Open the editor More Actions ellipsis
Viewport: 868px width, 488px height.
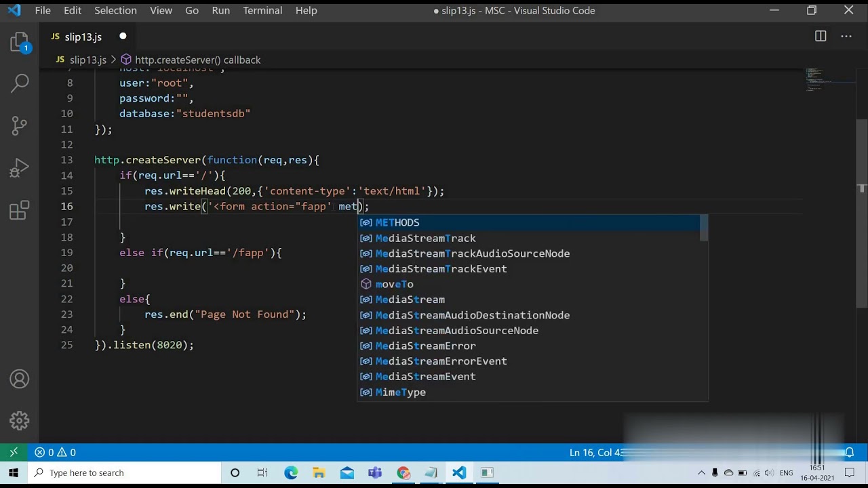coord(846,37)
